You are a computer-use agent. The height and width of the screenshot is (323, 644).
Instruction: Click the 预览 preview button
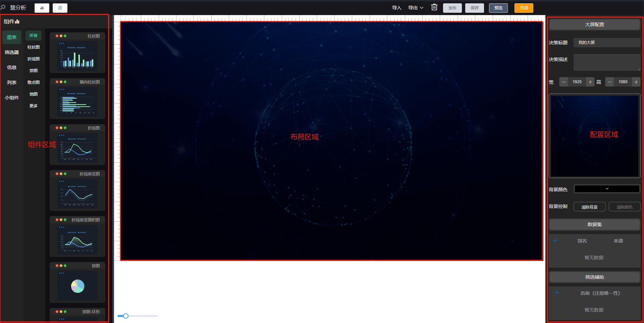pyautogui.click(x=498, y=8)
